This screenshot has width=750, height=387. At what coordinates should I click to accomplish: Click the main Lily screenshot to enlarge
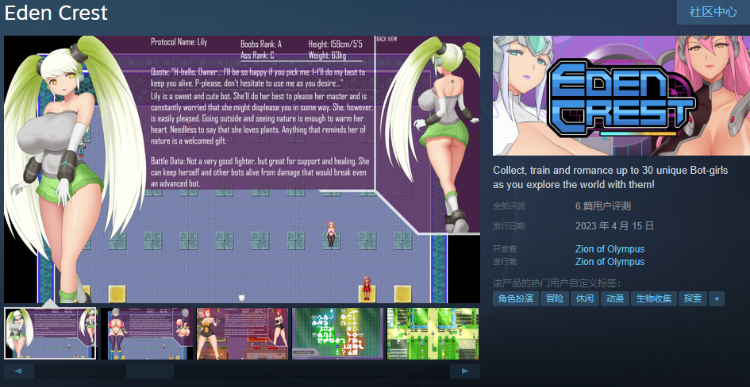(x=242, y=169)
